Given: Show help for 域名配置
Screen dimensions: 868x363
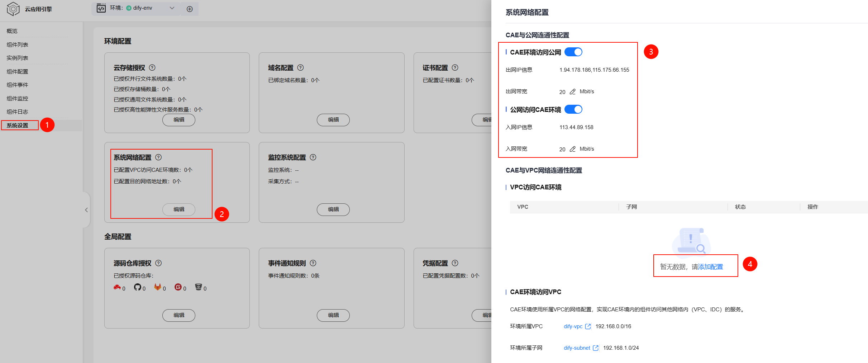Looking at the screenshot, I should pos(301,67).
